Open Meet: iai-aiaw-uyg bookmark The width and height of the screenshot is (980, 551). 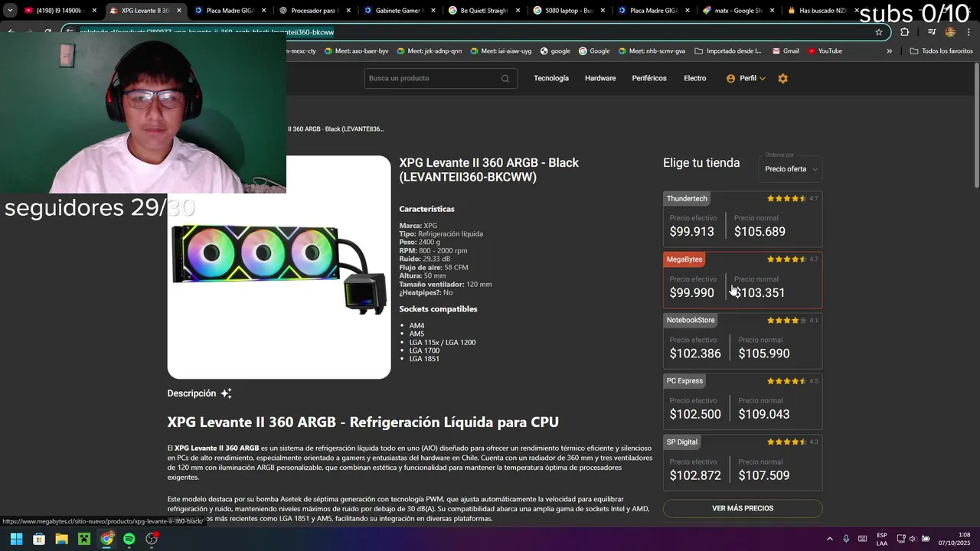[x=500, y=51]
